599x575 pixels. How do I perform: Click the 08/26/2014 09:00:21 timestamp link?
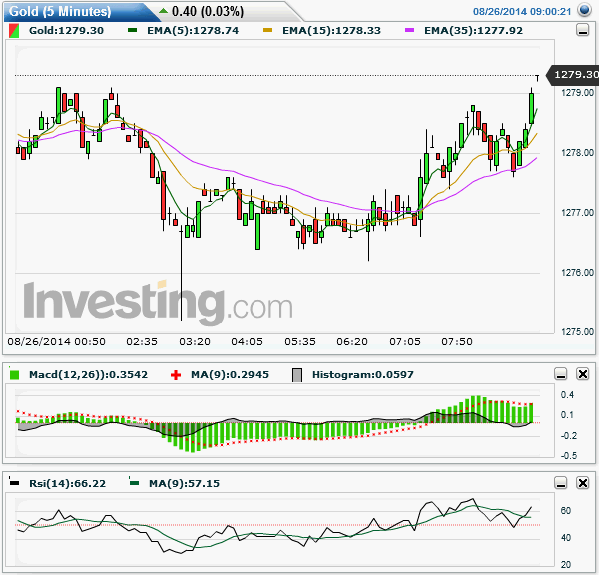(x=522, y=11)
